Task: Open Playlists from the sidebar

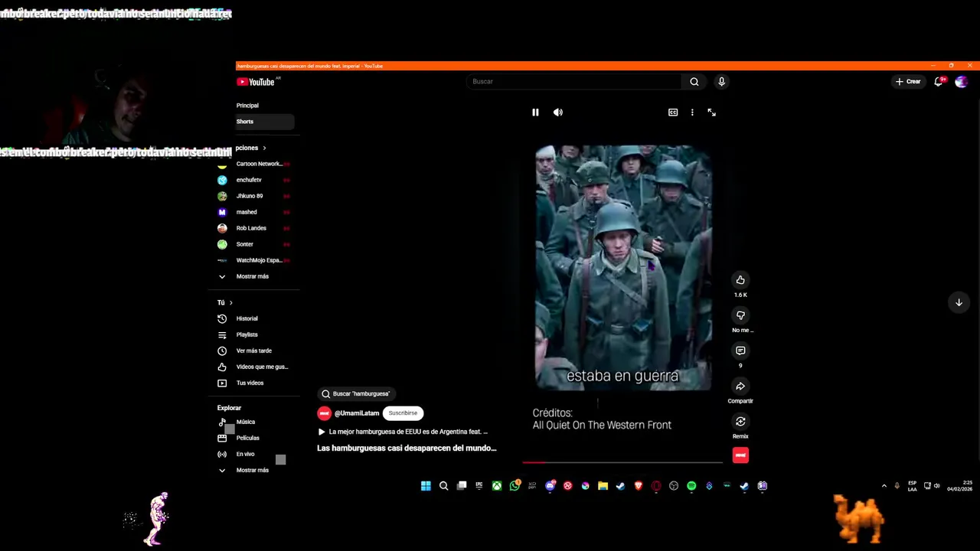Action: tap(247, 334)
